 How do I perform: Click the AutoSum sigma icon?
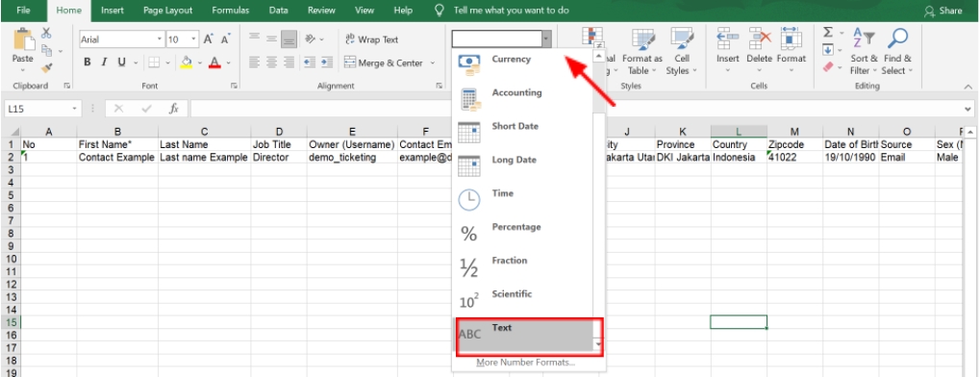point(828,33)
